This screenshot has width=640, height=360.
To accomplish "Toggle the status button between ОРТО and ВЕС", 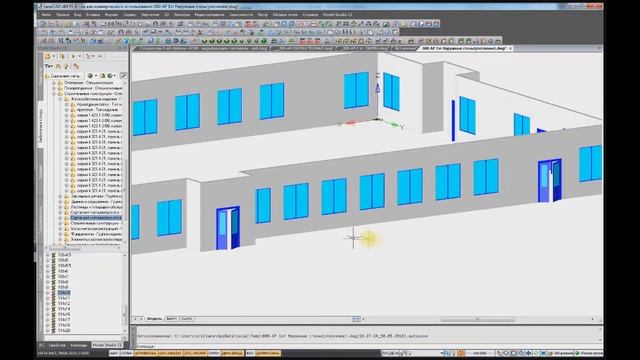I will (232, 353).
